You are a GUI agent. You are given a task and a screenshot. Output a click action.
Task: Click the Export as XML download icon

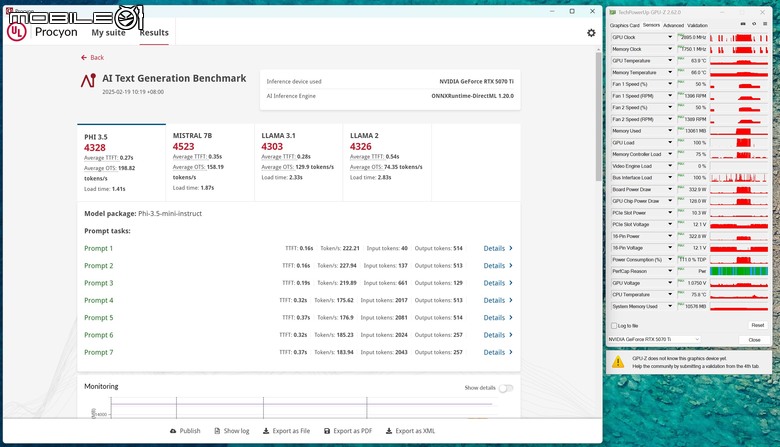(x=389, y=431)
